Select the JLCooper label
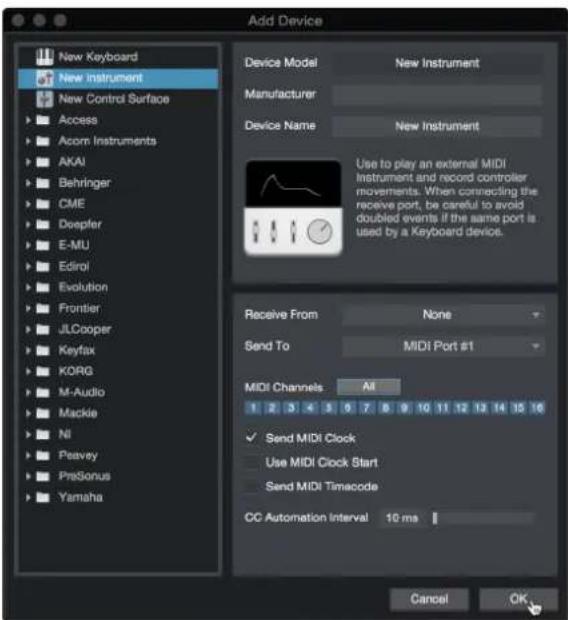Screen dimensions: 568x620 85,329
